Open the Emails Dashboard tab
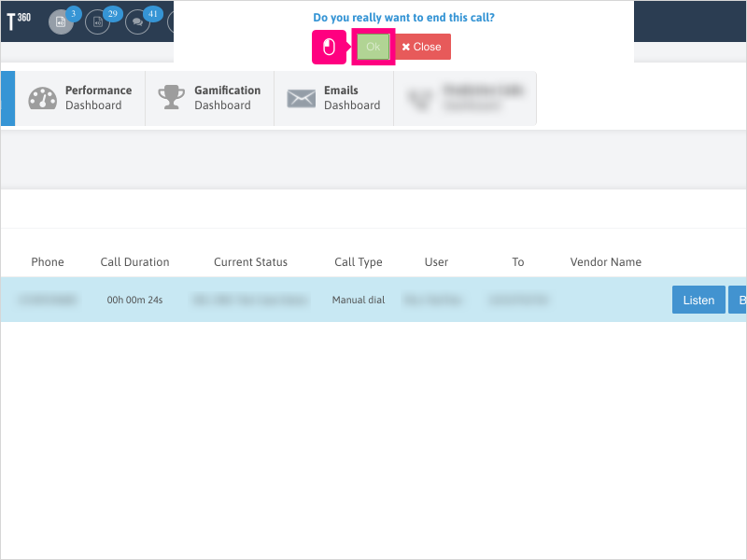 (x=334, y=98)
